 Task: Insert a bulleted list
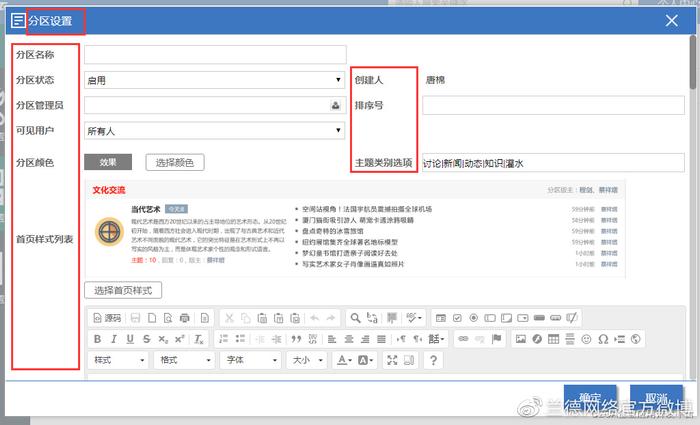click(240, 339)
